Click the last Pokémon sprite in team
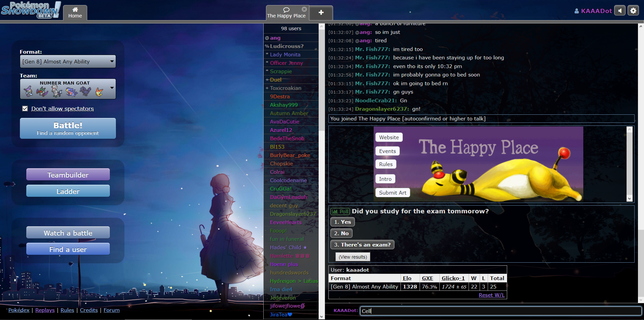Screen dimensions: 644x320 [x=99, y=92]
